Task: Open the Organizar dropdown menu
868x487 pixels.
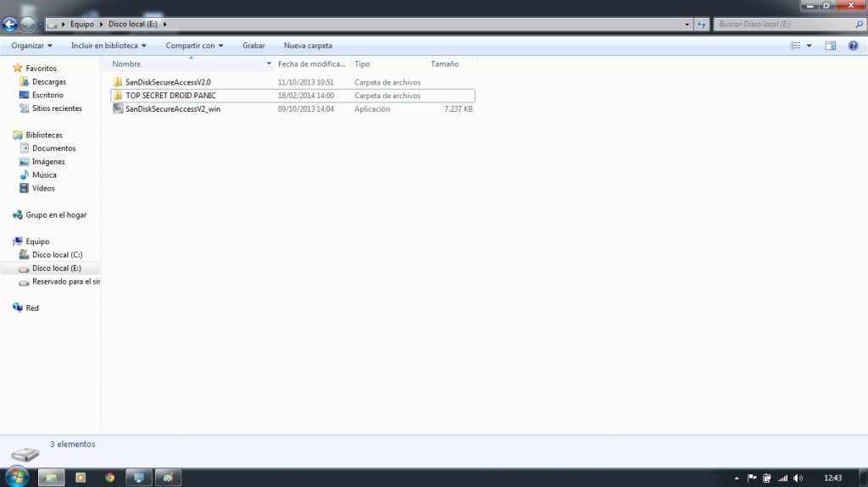Action: (x=31, y=46)
